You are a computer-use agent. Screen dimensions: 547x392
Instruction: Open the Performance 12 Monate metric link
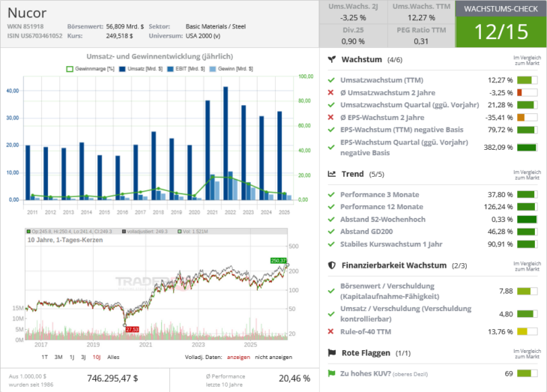381,207
